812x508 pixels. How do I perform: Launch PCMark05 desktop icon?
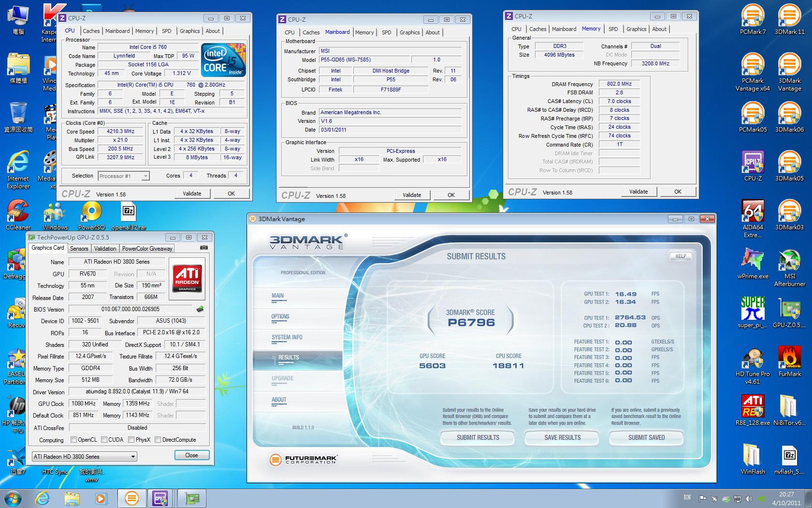coord(753,117)
